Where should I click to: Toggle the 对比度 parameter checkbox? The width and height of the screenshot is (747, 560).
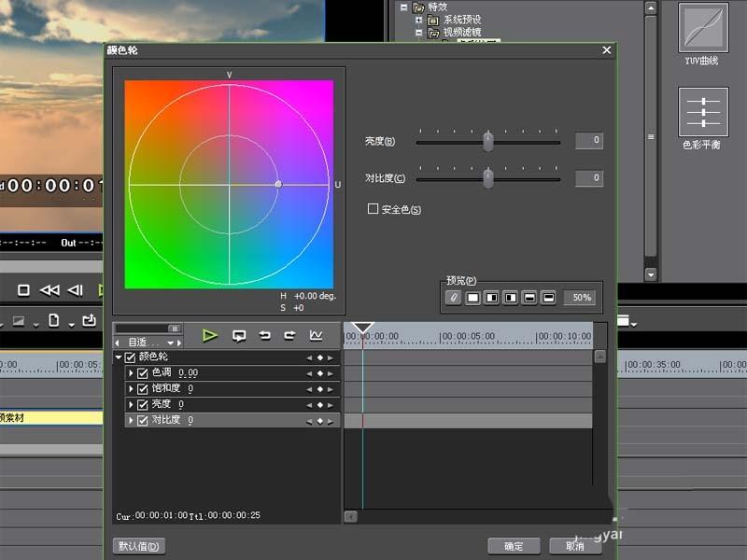[143, 421]
